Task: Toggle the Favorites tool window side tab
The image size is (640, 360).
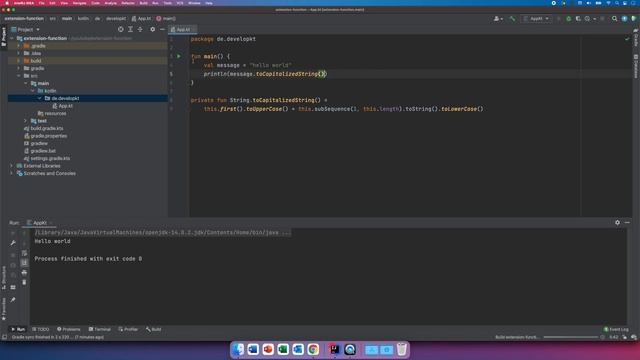Action: (4, 309)
